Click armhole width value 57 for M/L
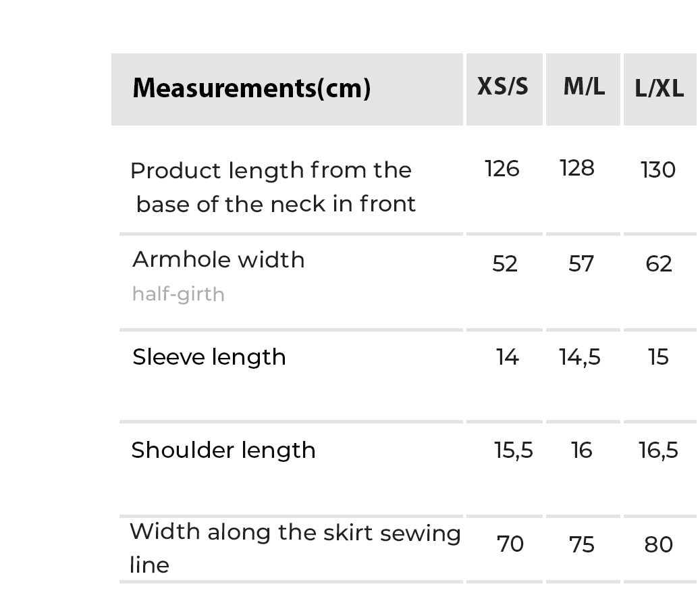The image size is (700, 599). point(581,263)
